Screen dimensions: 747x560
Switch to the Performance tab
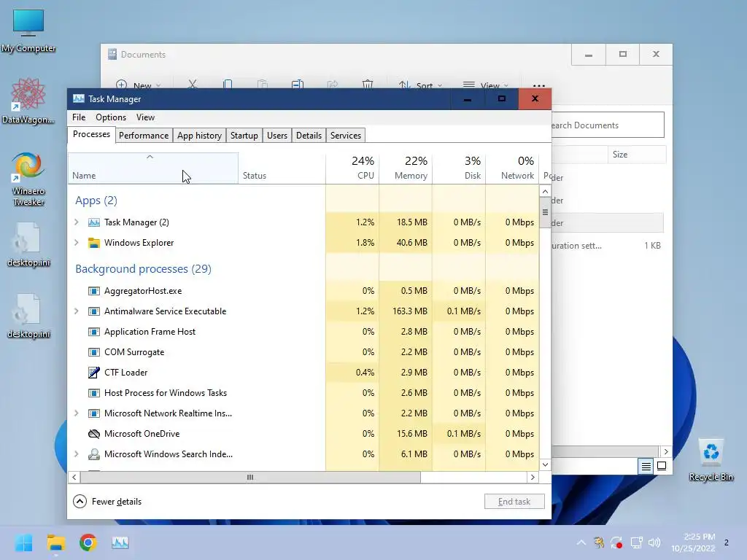click(144, 135)
